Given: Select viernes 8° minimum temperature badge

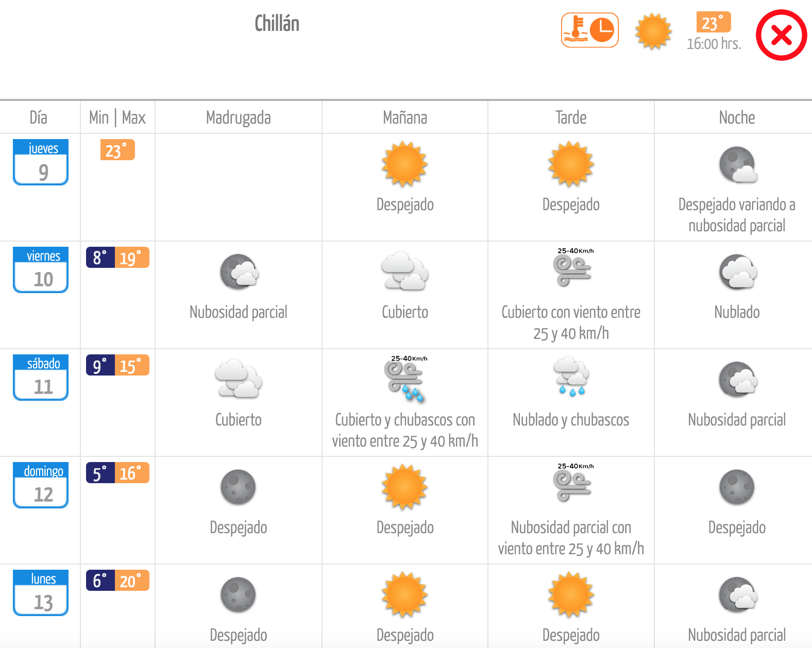Looking at the screenshot, I should 100,258.
